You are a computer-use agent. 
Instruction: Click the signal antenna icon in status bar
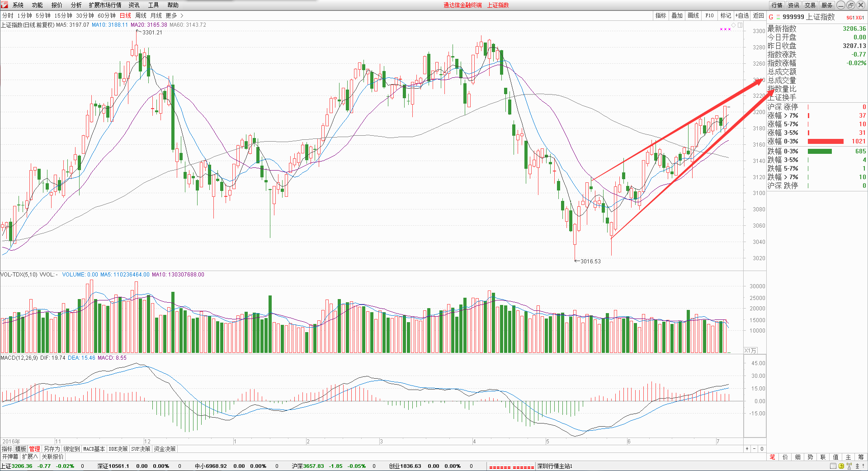click(849, 466)
